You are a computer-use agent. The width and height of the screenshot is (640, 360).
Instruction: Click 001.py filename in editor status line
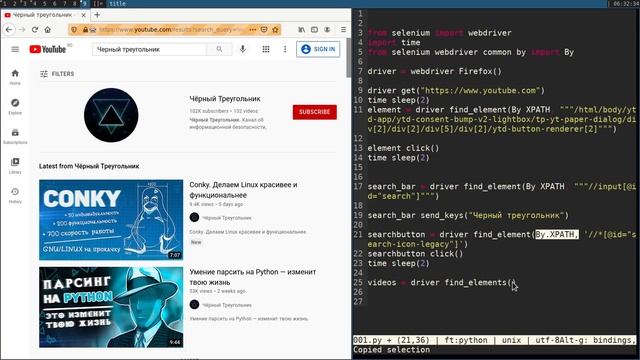click(x=367, y=340)
